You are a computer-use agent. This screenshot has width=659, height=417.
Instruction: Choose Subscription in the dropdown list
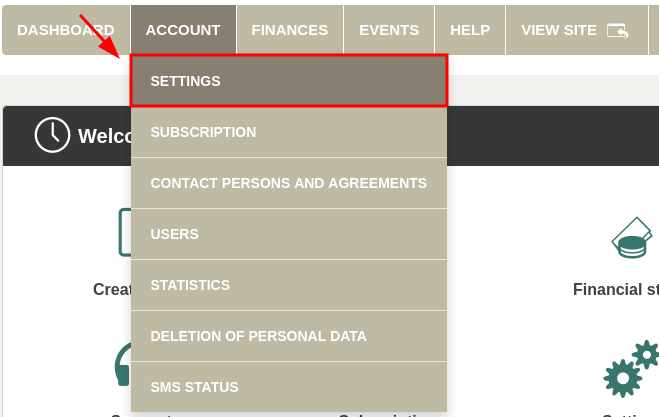pos(288,132)
